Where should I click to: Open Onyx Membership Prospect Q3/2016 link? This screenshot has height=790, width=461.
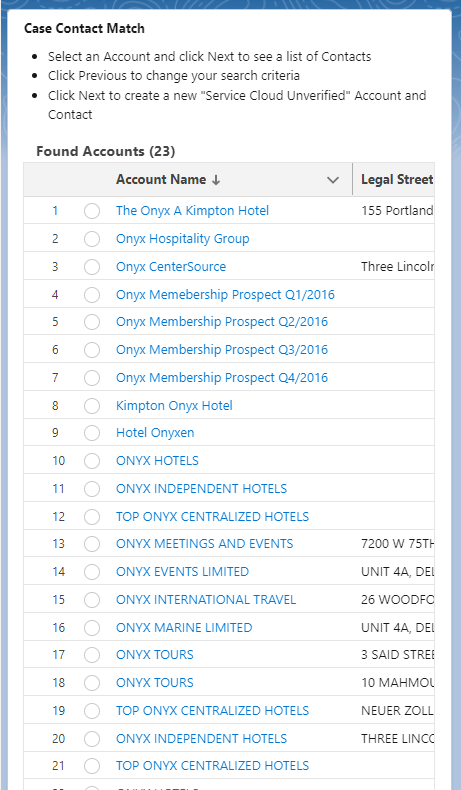[222, 350]
